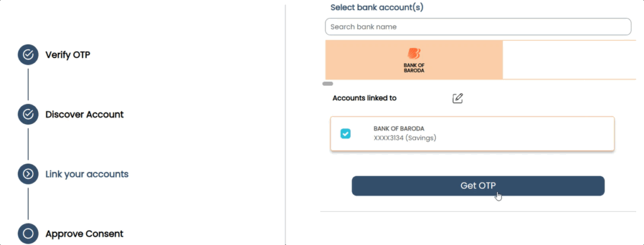Image resolution: width=644 pixels, height=245 pixels.
Task: Focus the Search bank name field
Action: coord(478,26)
